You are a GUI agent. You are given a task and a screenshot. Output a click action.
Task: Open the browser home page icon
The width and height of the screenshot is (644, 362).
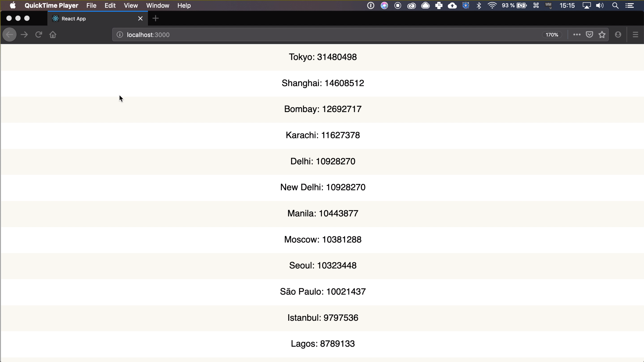[x=53, y=35]
